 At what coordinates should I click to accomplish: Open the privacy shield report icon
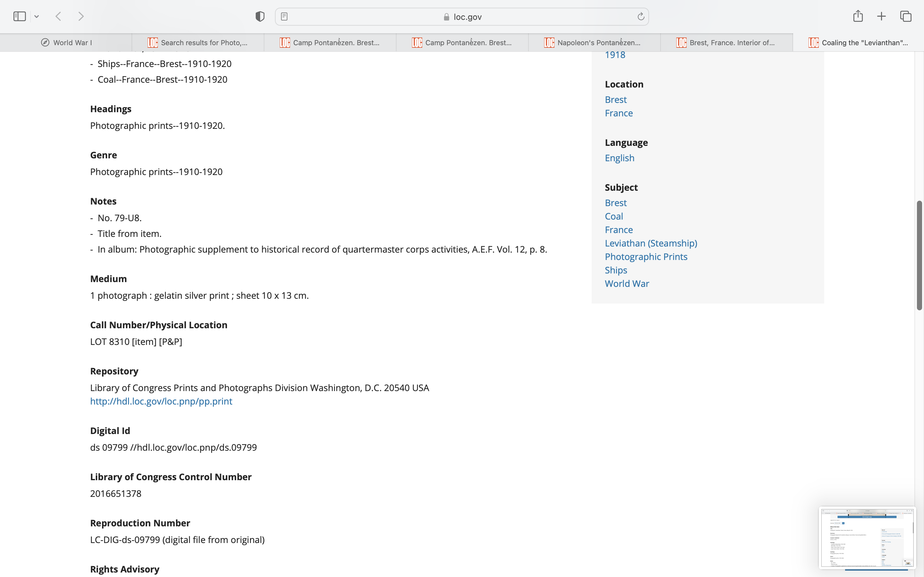pos(260,16)
